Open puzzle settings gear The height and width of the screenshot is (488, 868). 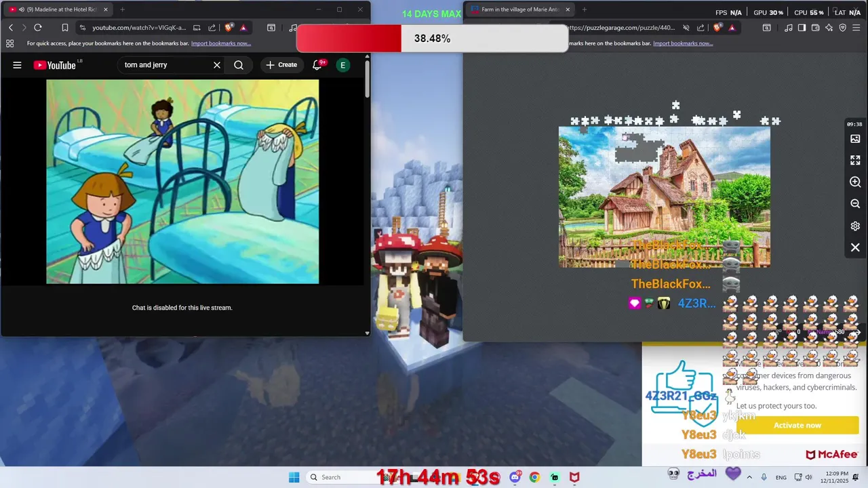point(855,226)
